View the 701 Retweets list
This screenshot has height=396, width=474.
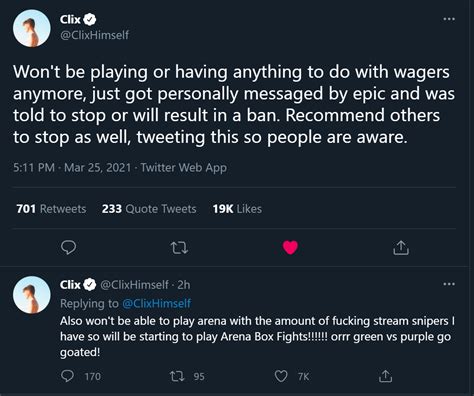click(x=51, y=209)
